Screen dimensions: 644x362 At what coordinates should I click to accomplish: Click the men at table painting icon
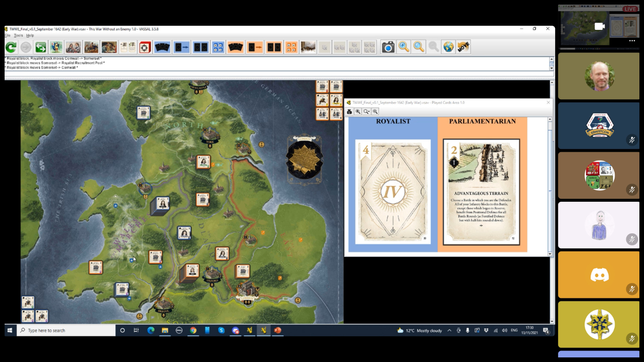click(x=109, y=47)
